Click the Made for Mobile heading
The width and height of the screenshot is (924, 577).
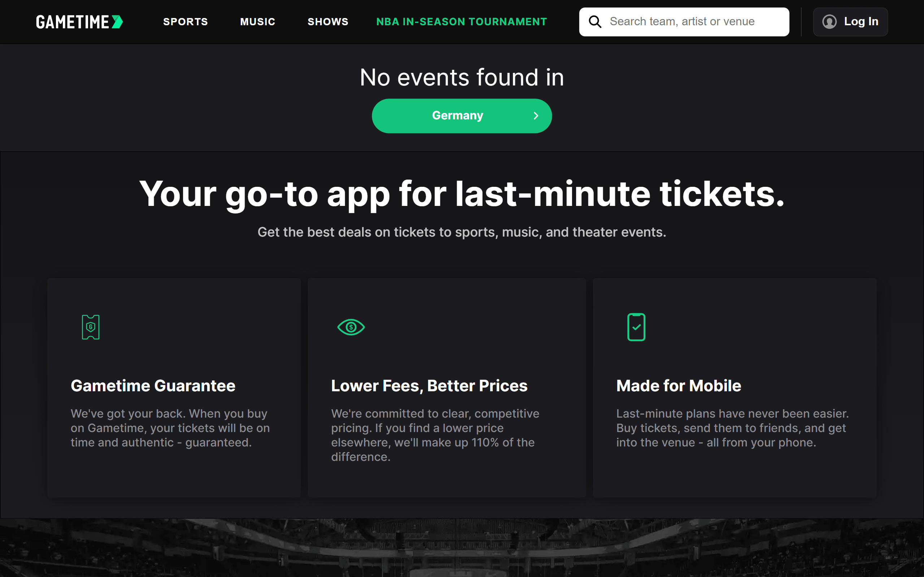pos(679,386)
